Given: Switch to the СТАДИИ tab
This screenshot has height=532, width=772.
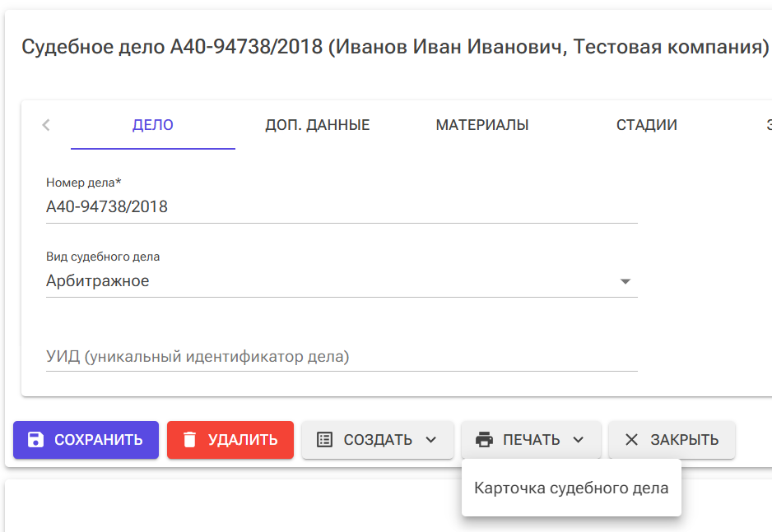Looking at the screenshot, I should [x=646, y=124].
